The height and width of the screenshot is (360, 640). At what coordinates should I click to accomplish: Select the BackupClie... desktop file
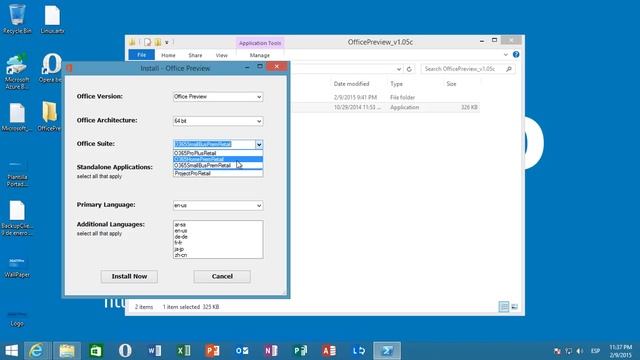click(17, 218)
